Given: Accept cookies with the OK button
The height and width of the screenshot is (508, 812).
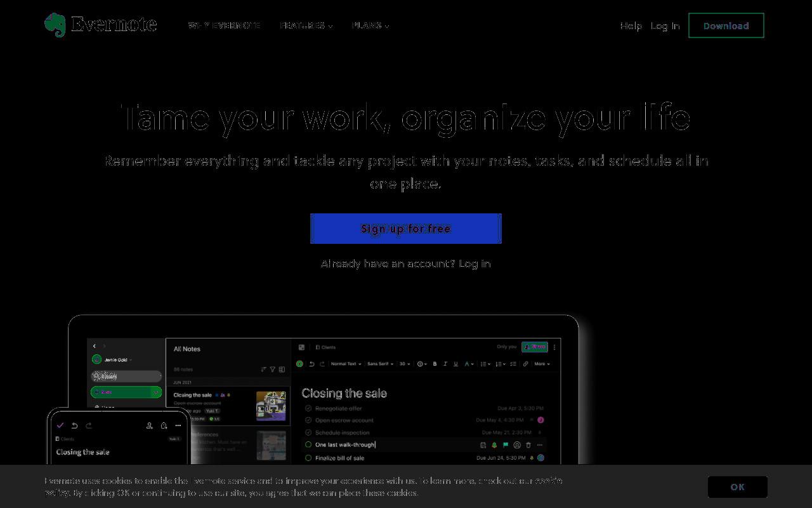Looking at the screenshot, I should pyautogui.click(x=738, y=487).
